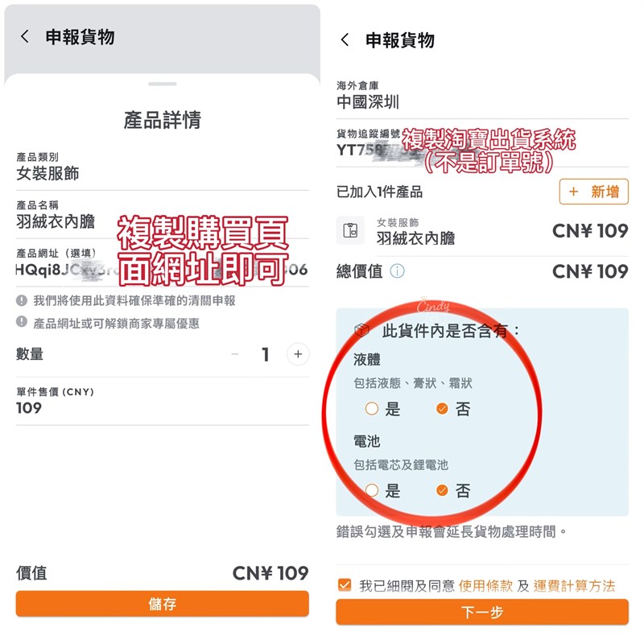Tap the 新增 add product button

(594, 192)
